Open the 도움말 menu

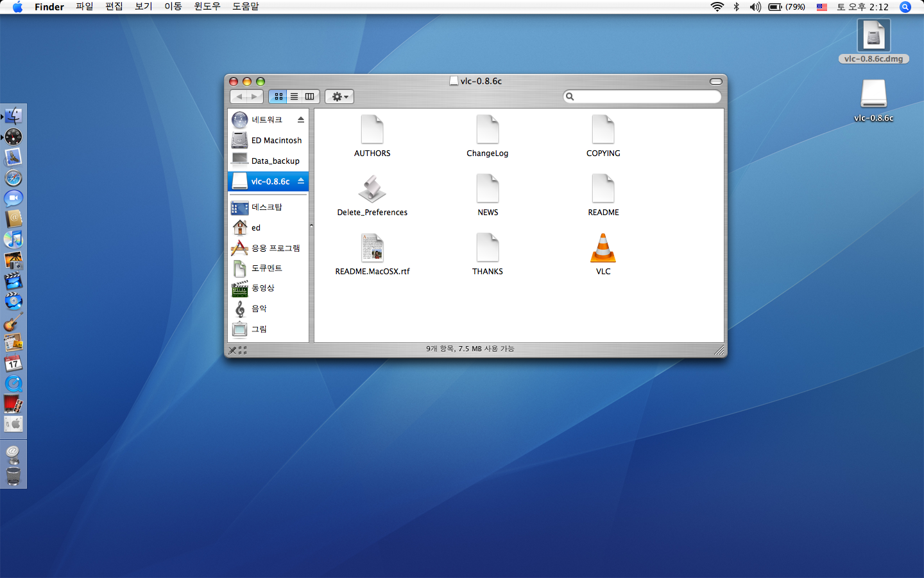246,6
